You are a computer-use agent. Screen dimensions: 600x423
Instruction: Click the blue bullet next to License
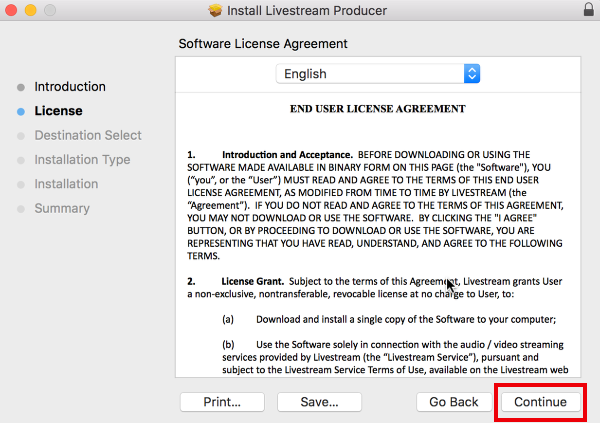pos(21,111)
